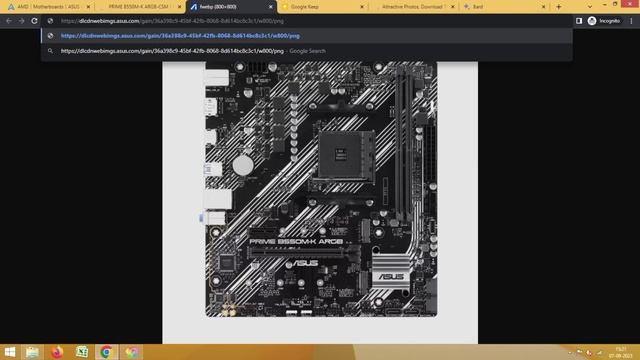Viewport: 640px width, 360px height.
Task: Click the taskbar clock and date
Action: click(621, 352)
